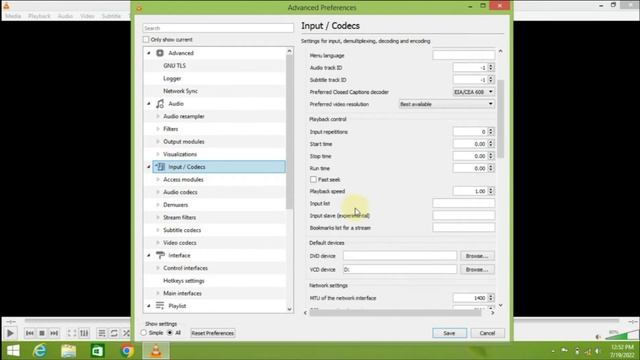
Task: Click the Playlist category icon
Action: (x=160, y=305)
